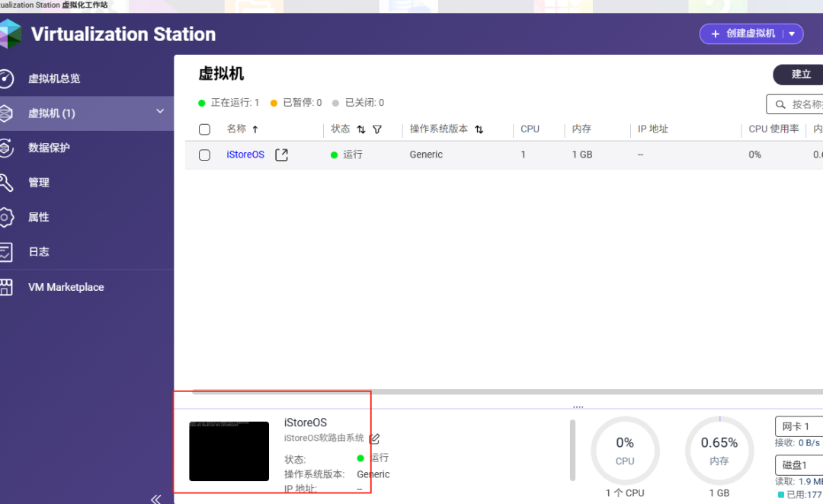Screen dimensions: 823x504
Task: Click the iStoreOS console thumbnail
Action: (x=229, y=451)
